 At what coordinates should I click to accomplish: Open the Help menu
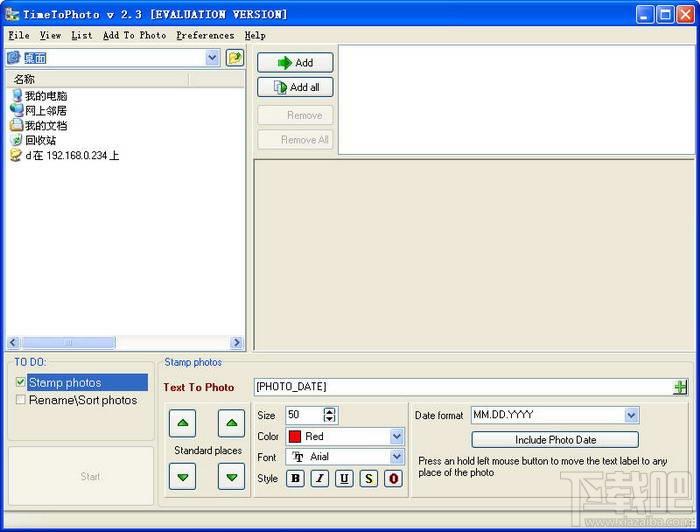pyautogui.click(x=255, y=35)
